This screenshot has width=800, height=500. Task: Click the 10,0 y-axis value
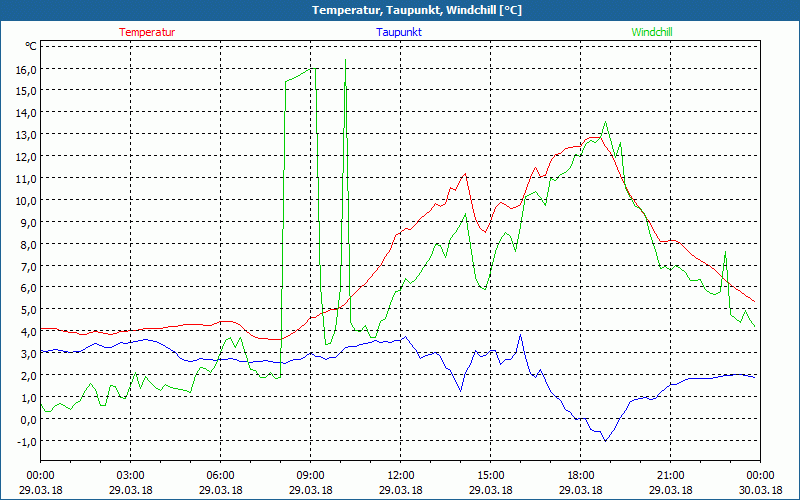27,201
